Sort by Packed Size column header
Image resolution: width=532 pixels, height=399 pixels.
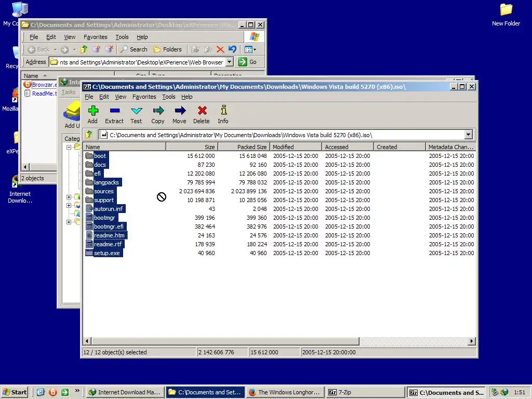(x=244, y=147)
